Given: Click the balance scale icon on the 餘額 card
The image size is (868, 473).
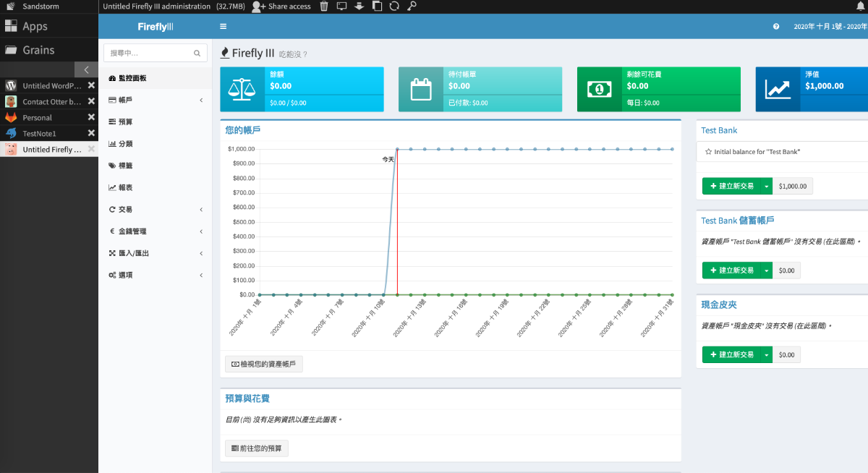Looking at the screenshot, I should click(x=242, y=89).
